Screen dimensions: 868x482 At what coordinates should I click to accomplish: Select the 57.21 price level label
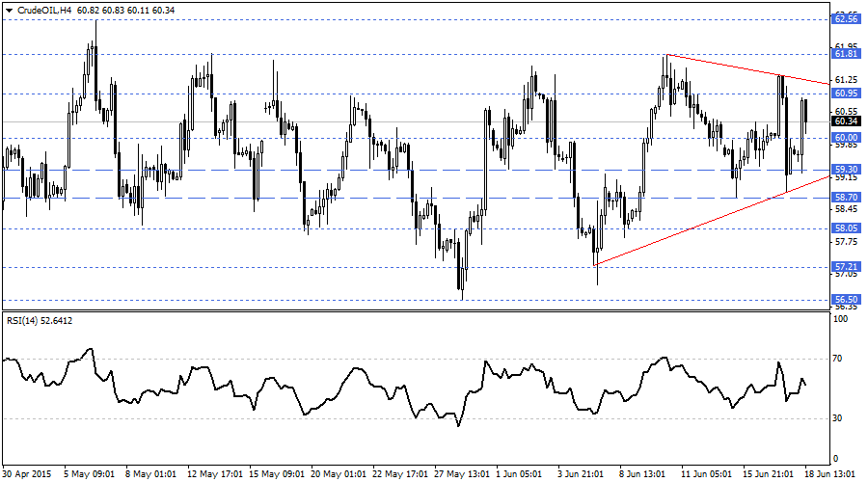pos(846,266)
